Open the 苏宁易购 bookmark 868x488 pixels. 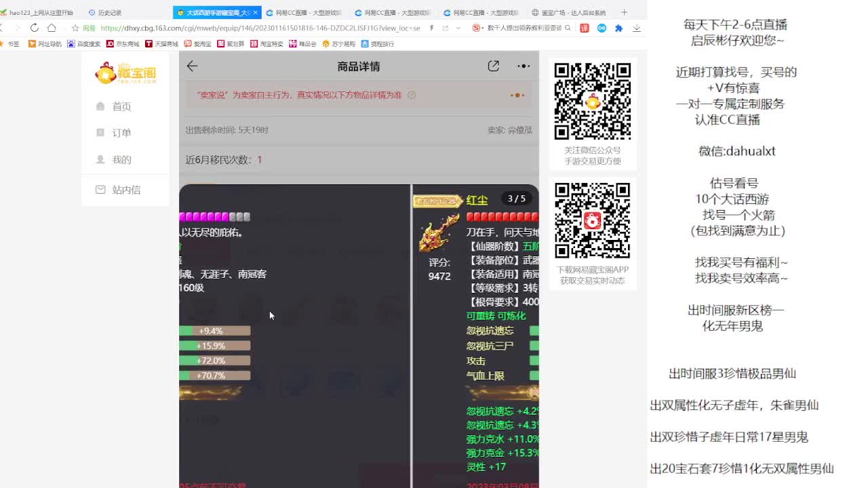coord(338,43)
